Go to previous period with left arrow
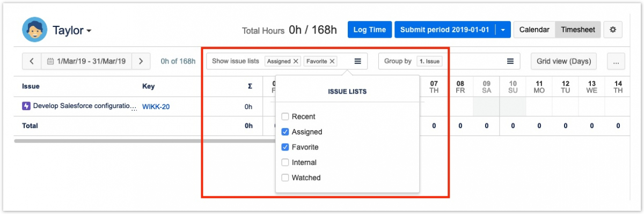 point(32,61)
